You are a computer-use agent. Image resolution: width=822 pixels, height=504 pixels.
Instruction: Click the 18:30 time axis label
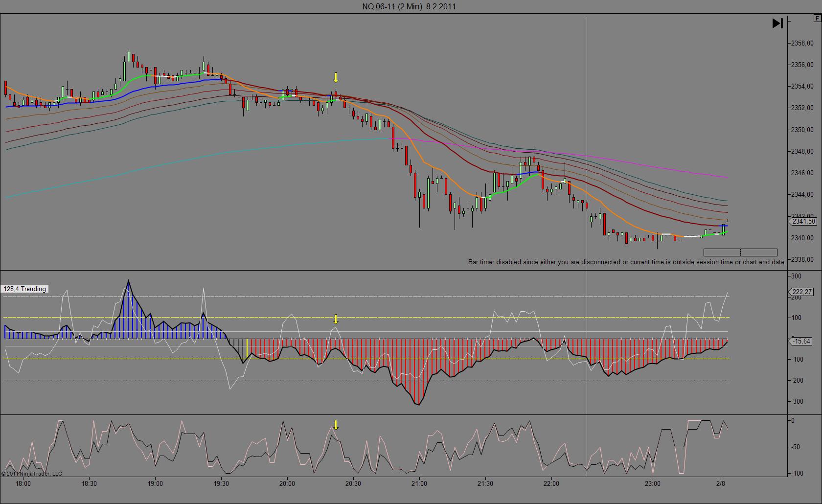click(89, 483)
